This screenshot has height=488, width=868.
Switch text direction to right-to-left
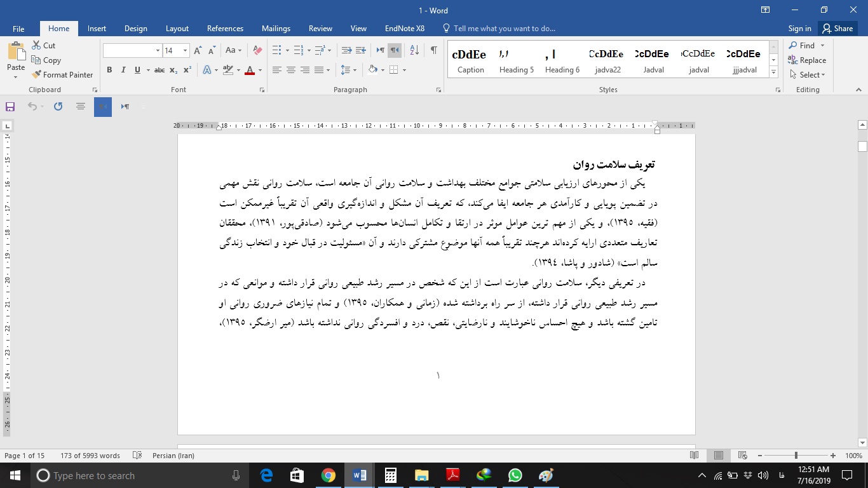click(x=395, y=50)
